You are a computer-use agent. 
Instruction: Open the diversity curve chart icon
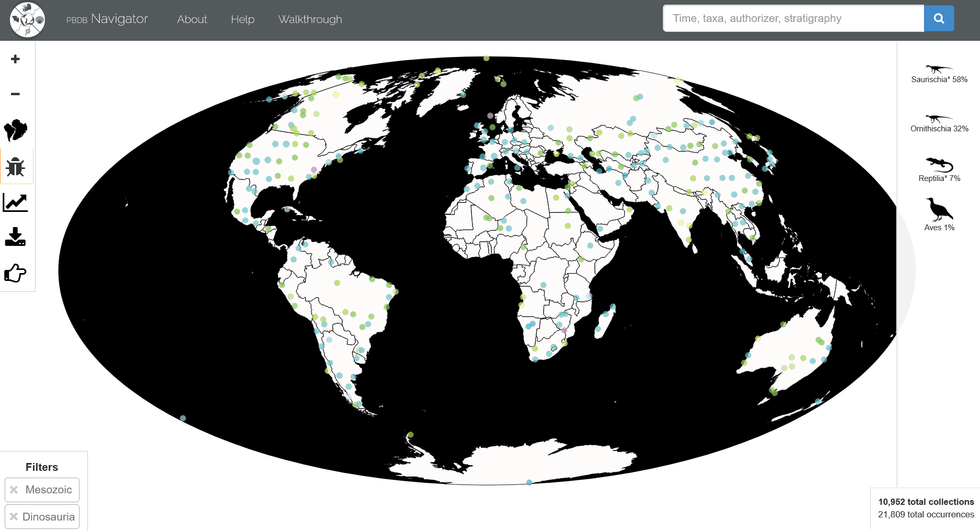(x=15, y=202)
